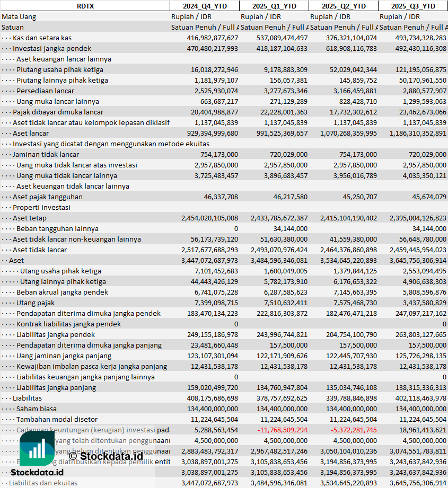Image resolution: width=448 pixels, height=488 pixels.
Task: Select 'Aset tetap' row label
Action: (x=30, y=218)
